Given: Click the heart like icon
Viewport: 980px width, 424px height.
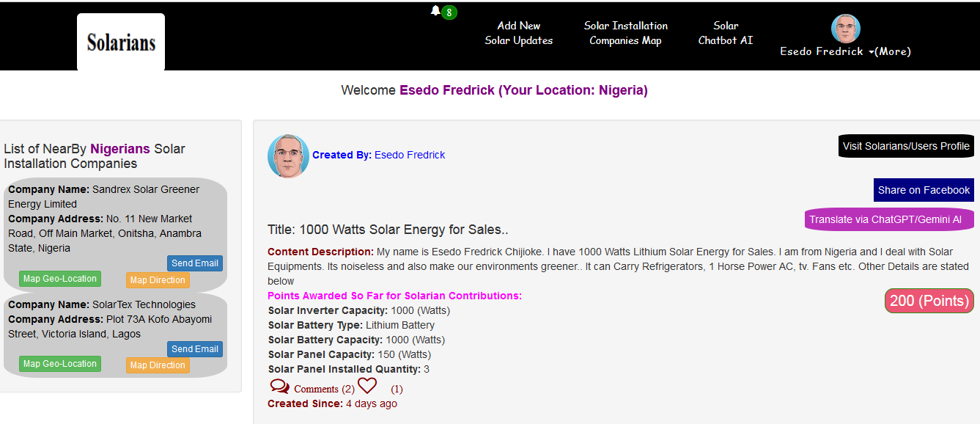Looking at the screenshot, I should click(x=367, y=386).
